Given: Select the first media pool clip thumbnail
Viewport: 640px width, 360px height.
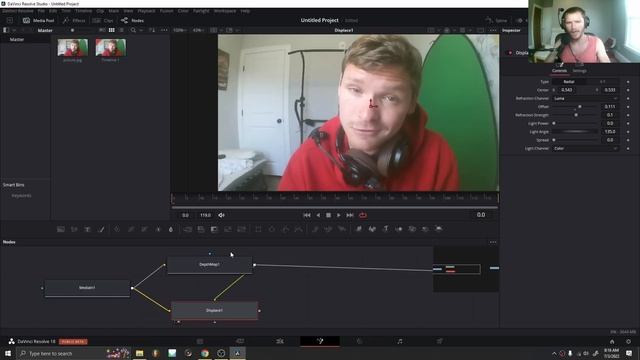Looking at the screenshot, I should pos(73,48).
